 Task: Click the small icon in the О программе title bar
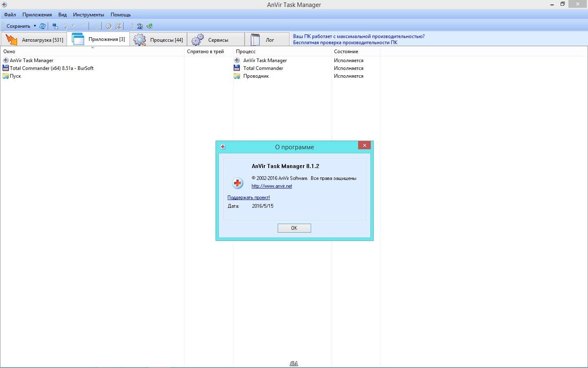coord(223,147)
